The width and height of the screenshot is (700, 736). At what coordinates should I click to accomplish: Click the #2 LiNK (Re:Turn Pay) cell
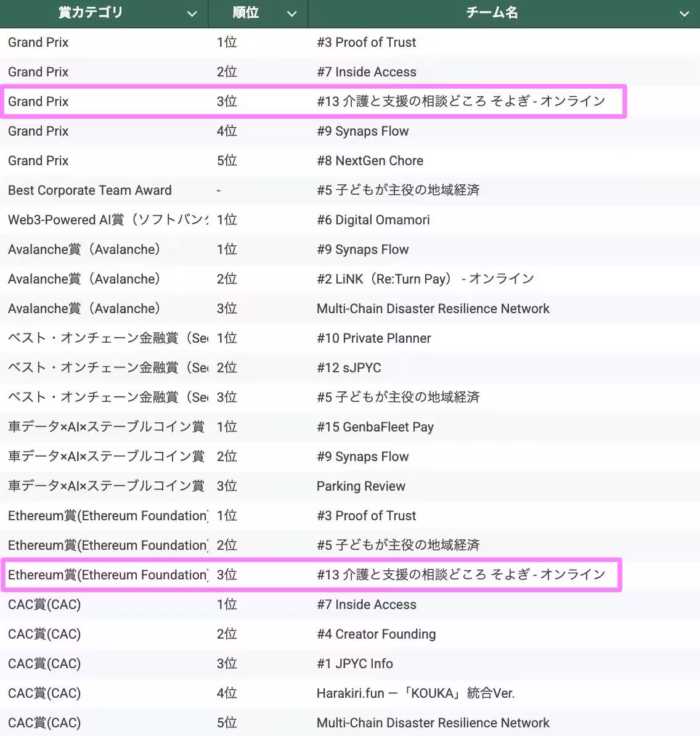(425, 279)
